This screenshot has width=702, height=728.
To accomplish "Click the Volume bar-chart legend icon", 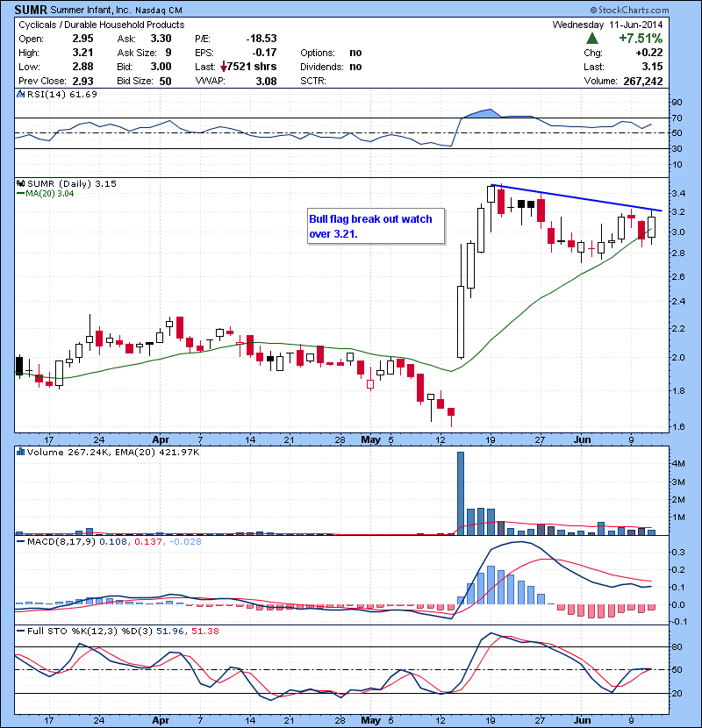I will click(20, 453).
